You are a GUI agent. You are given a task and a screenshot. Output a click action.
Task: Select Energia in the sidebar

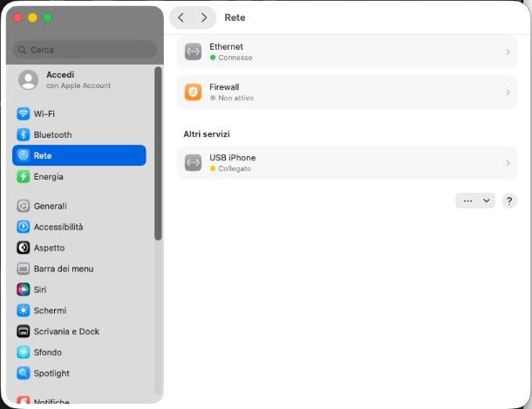coord(79,177)
